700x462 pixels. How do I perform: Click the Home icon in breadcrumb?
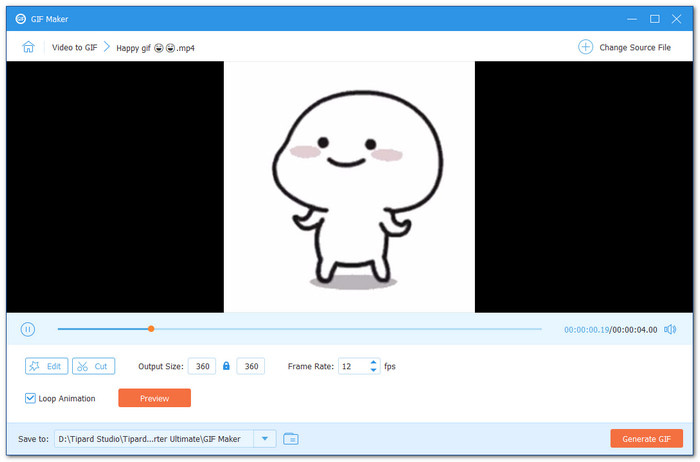click(28, 47)
